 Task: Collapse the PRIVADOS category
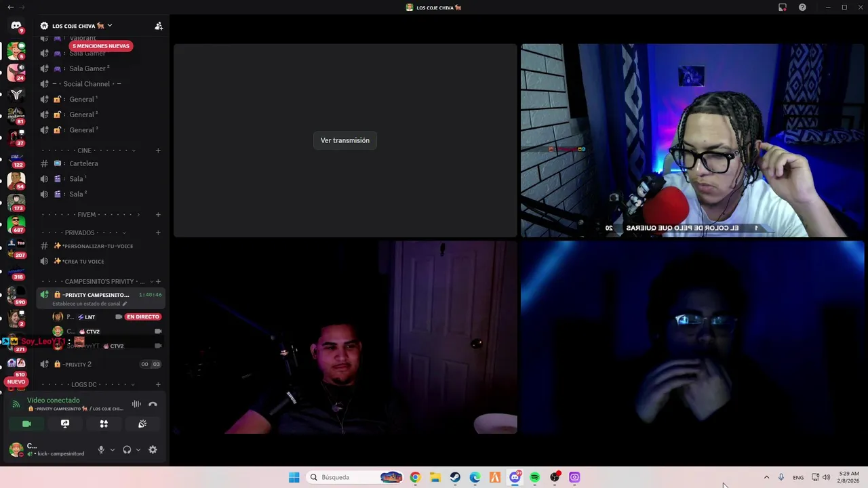tap(80, 232)
